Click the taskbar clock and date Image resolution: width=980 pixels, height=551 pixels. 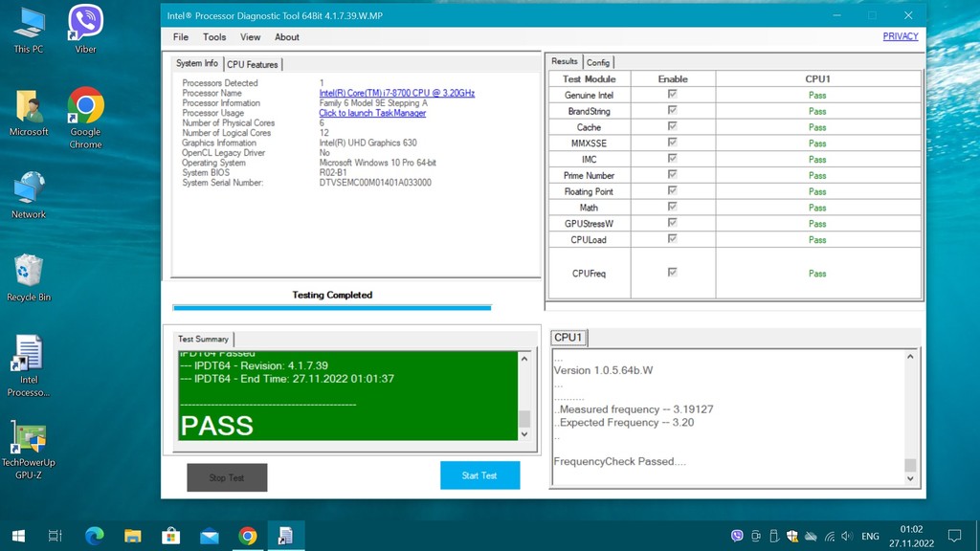[912, 536]
